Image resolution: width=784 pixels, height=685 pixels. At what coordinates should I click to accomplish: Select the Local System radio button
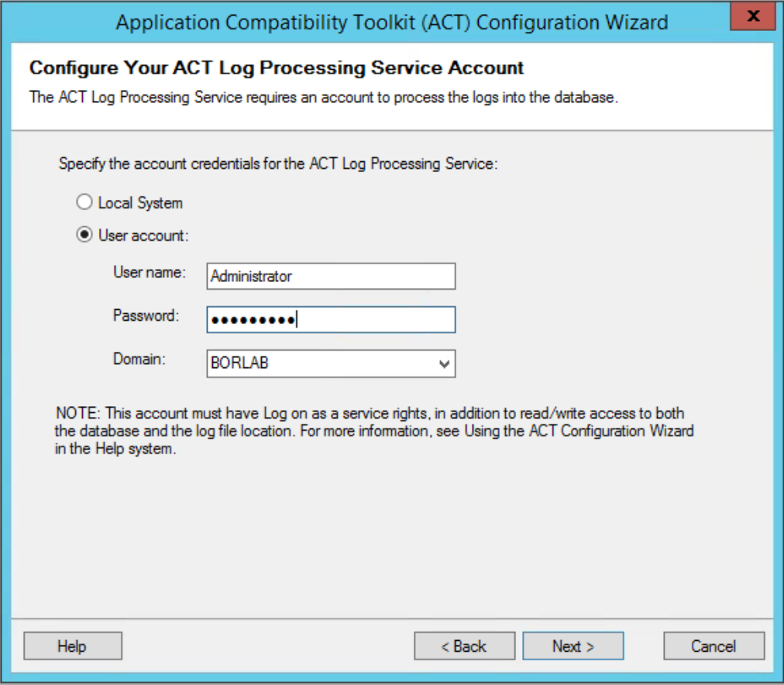tap(84, 202)
